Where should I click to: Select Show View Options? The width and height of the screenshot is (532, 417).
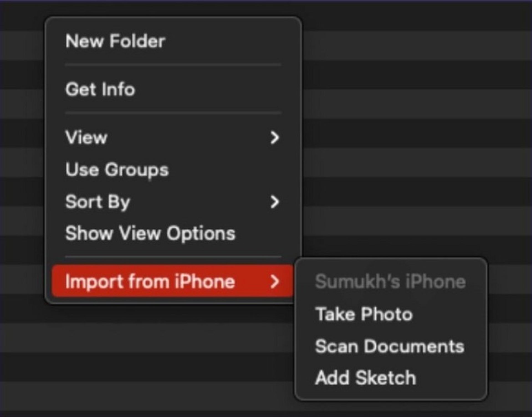point(150,233)
